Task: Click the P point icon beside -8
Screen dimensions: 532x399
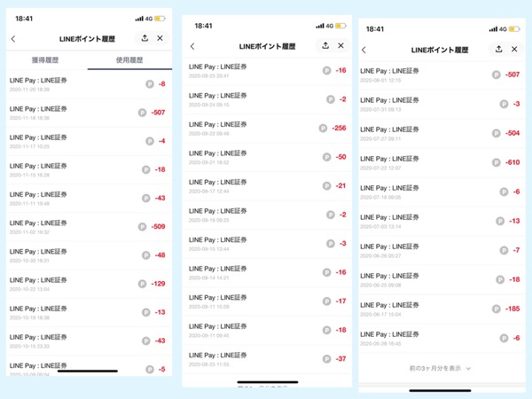Action: click(x=150, y=84)
